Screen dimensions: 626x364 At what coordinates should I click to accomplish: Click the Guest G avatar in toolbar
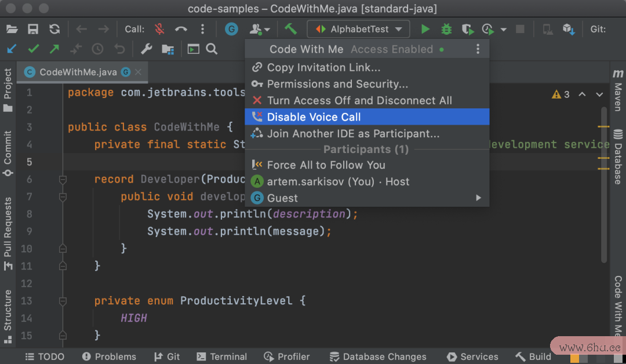tap(231, 29)
